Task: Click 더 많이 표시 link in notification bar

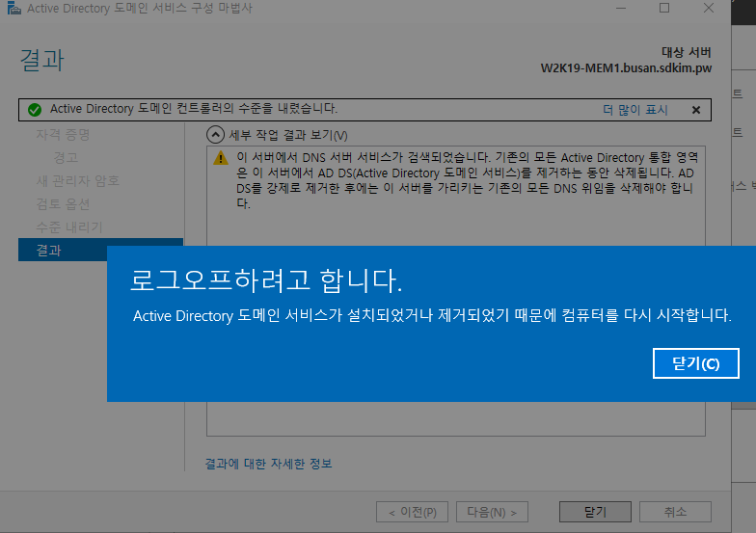Action: (x=635, y=110)
